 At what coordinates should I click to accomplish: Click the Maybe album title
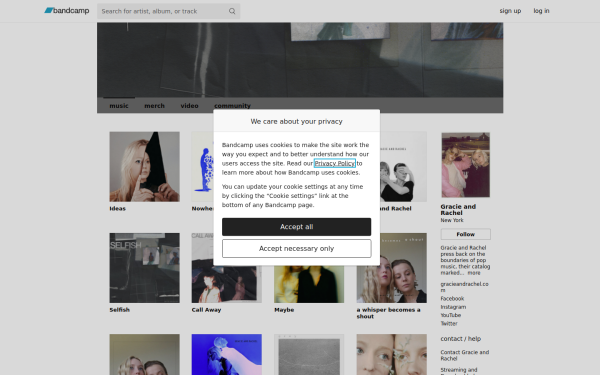click(x=284, y=310)
